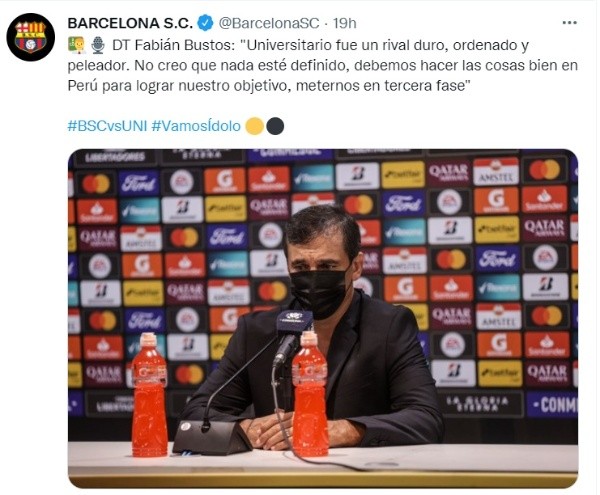Open the Barcelona S.C. profile avatar
This screenshot has width=600, height=495.
coord(31,37)
